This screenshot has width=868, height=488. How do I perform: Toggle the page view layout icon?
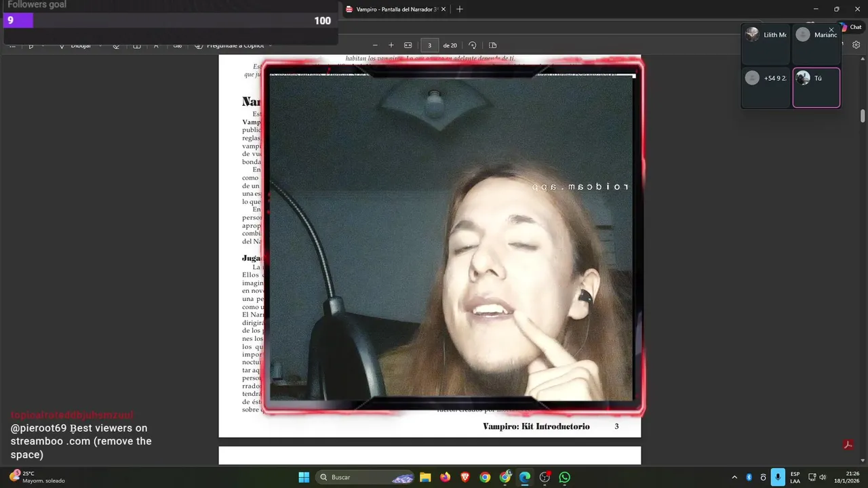493,45
